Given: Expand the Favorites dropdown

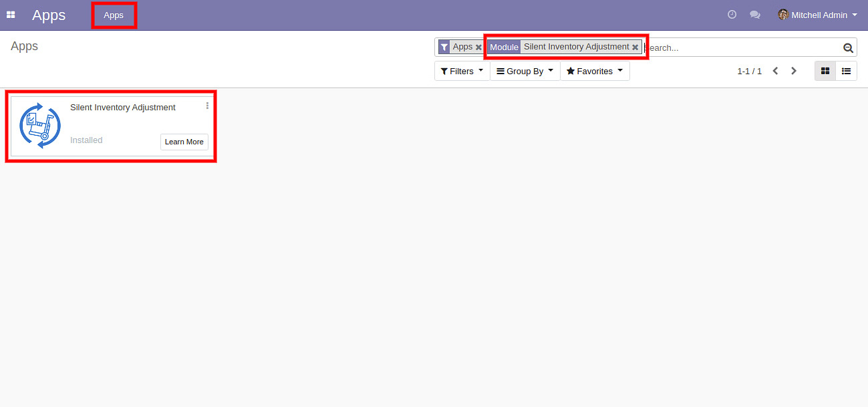Looking at the screenshot, I should (x=594, y=71).
